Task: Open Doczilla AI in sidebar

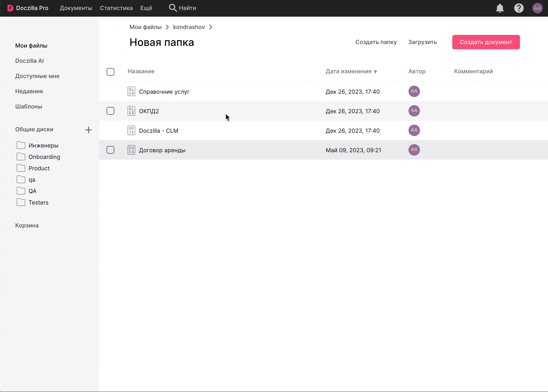Action: 30,61
